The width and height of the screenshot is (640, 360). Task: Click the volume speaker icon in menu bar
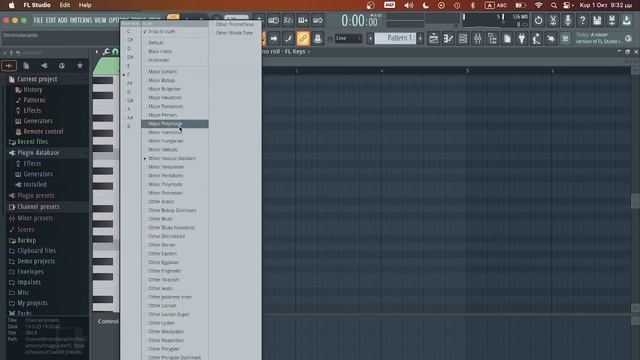[408, 5]
